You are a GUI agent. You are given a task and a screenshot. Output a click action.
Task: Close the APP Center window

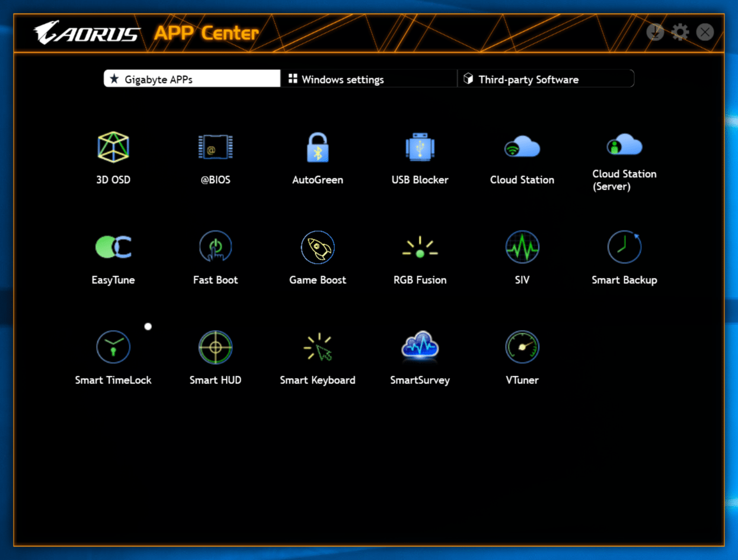(x=705, y=31)
